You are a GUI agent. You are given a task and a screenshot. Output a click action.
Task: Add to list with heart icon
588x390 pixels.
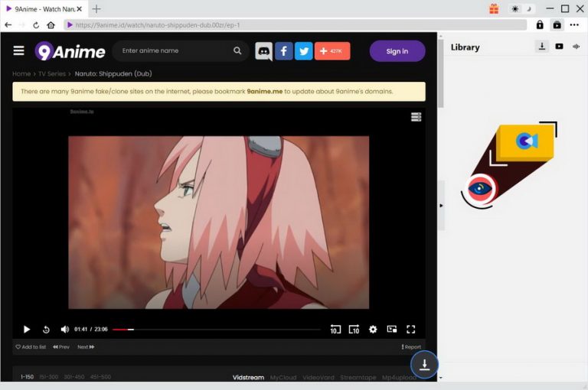click(31, 347)
